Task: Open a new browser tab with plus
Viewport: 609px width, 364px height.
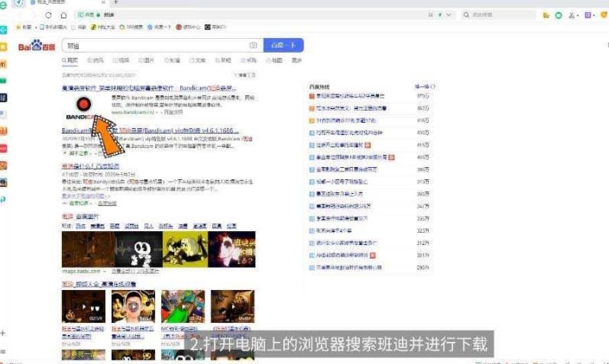Action: (115, 2)
